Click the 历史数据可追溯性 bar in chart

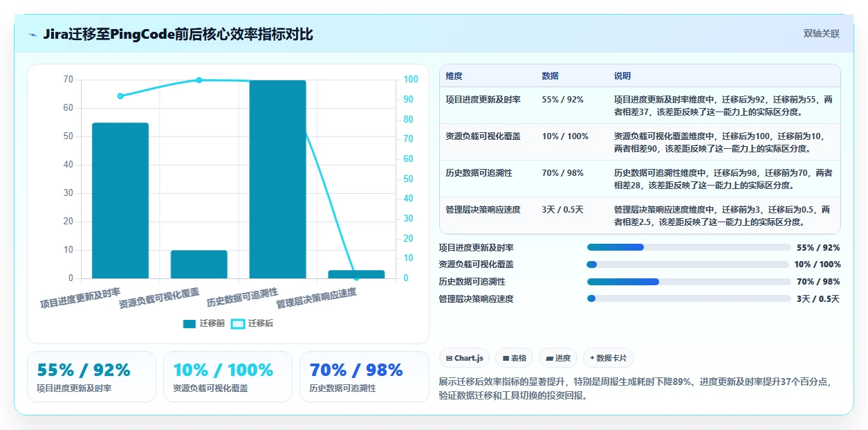point(277,179)
